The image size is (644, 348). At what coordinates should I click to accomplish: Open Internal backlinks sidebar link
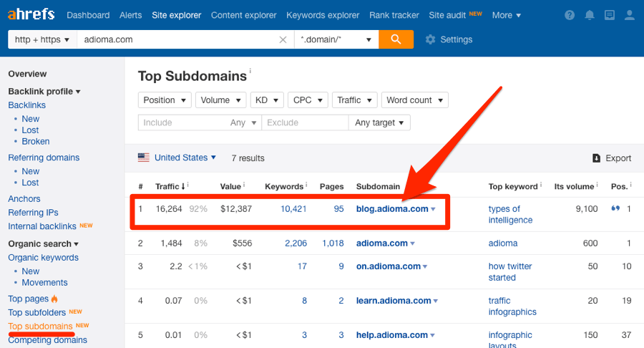tap(42, 226)
